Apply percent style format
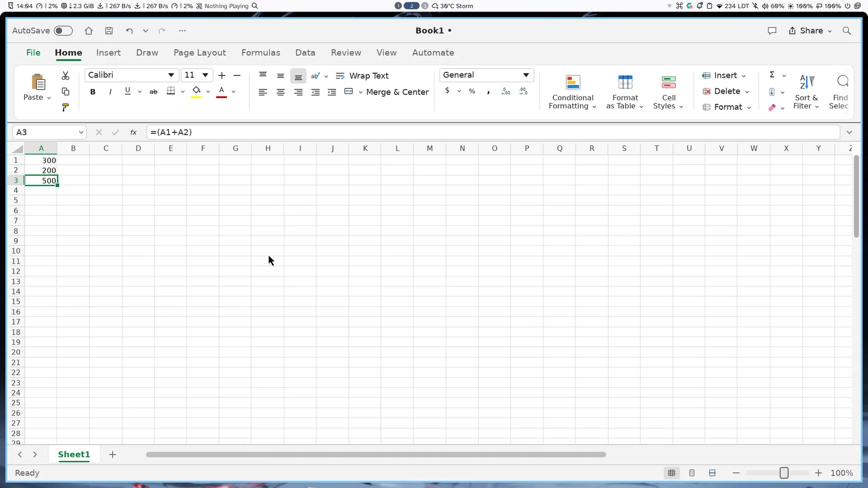 (x=472, y=91)
